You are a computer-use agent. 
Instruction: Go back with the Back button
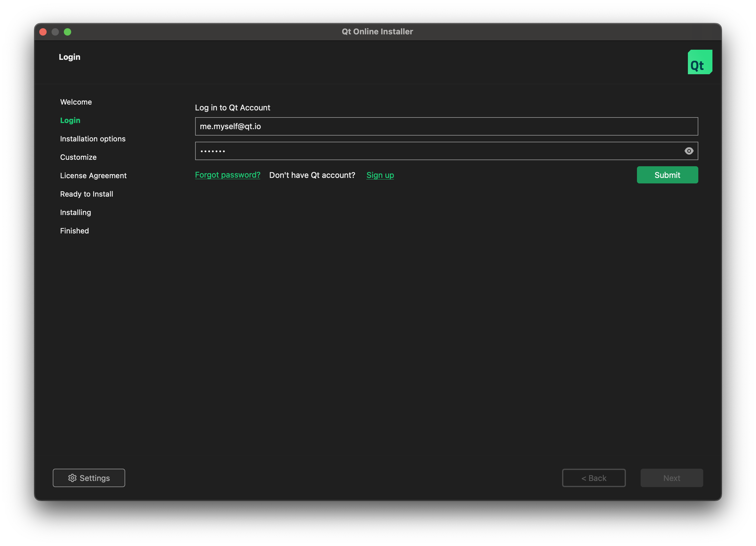(594, 478)
